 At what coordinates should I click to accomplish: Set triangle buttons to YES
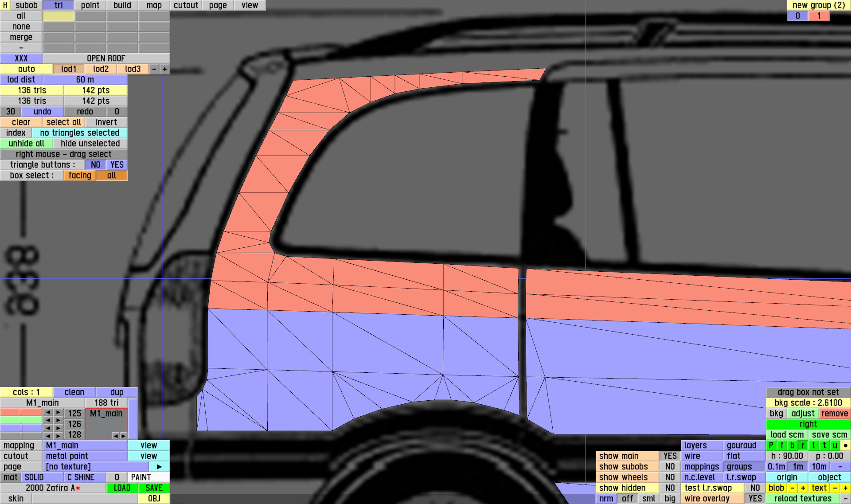tap(117, 165)
